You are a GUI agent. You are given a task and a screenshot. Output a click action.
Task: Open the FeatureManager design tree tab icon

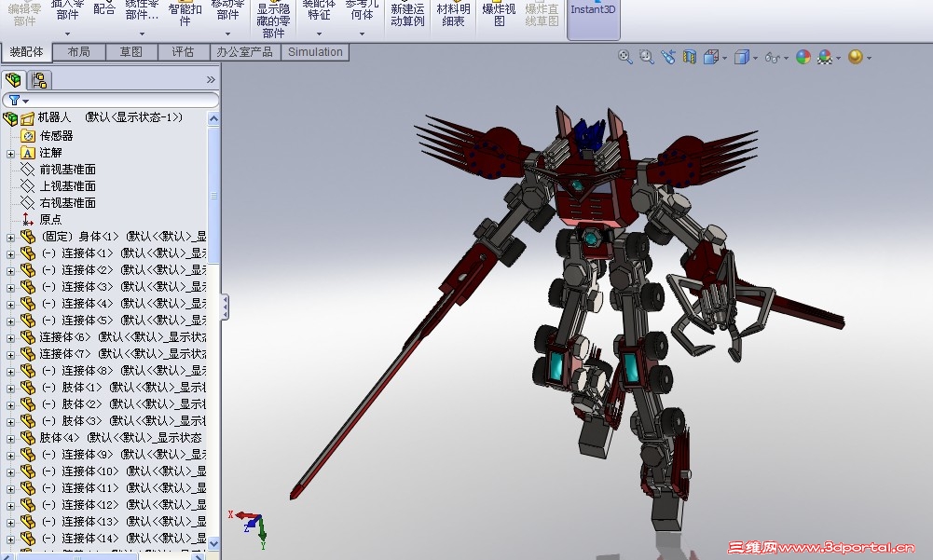pyautogui.click(x=13, y=80)
